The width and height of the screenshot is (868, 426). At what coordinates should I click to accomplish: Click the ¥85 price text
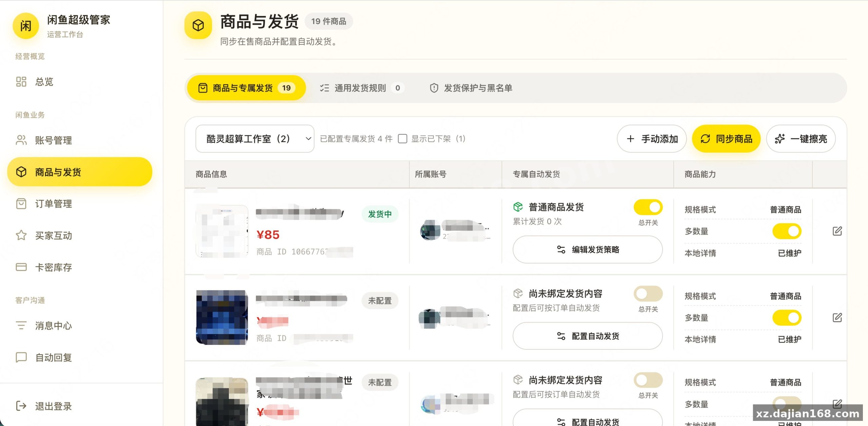click(x=268, y=235)
